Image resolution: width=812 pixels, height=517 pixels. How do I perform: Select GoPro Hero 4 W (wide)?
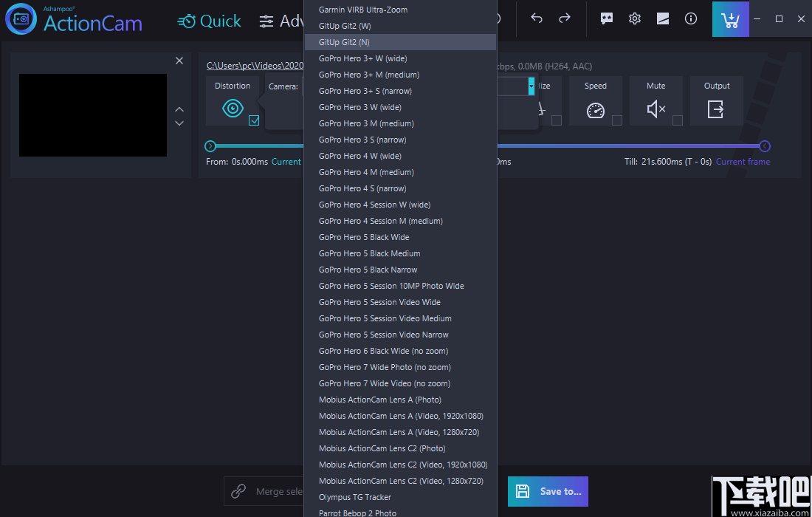coord(400,156)
